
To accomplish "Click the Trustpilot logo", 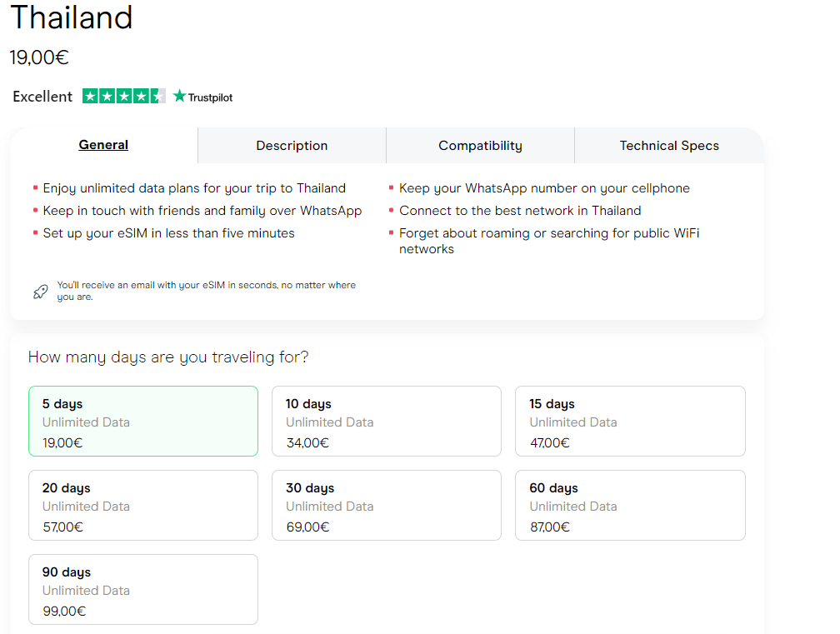I will coord(202,97).
